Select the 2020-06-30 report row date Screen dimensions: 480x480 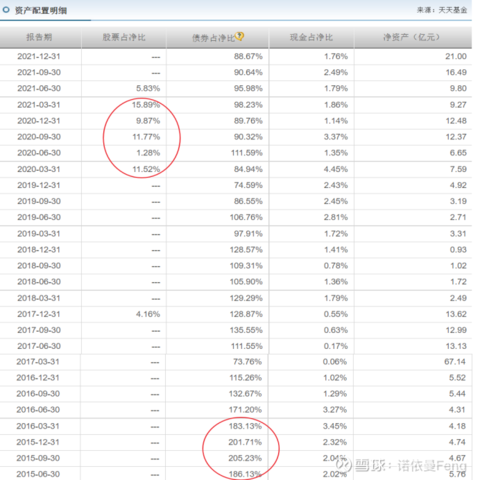click(39, 153)
